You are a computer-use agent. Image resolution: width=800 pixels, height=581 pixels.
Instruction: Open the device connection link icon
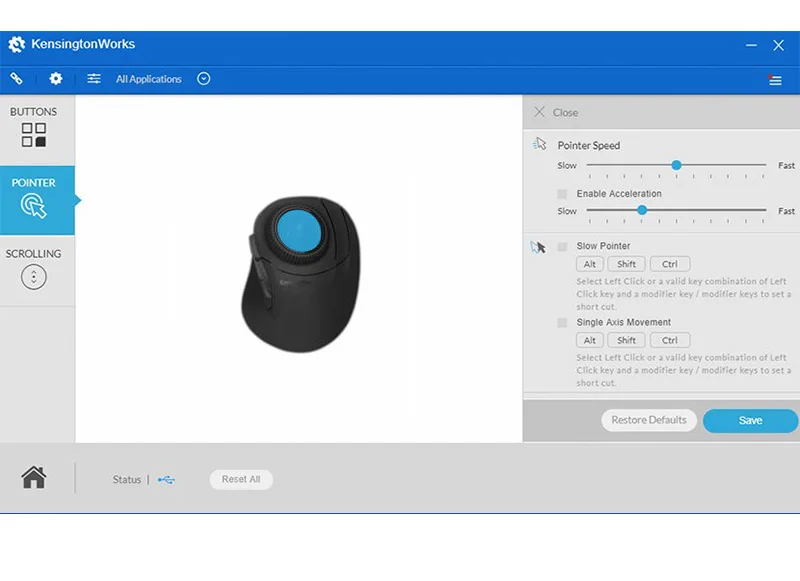pyautogui.click(x=16, y=79)
